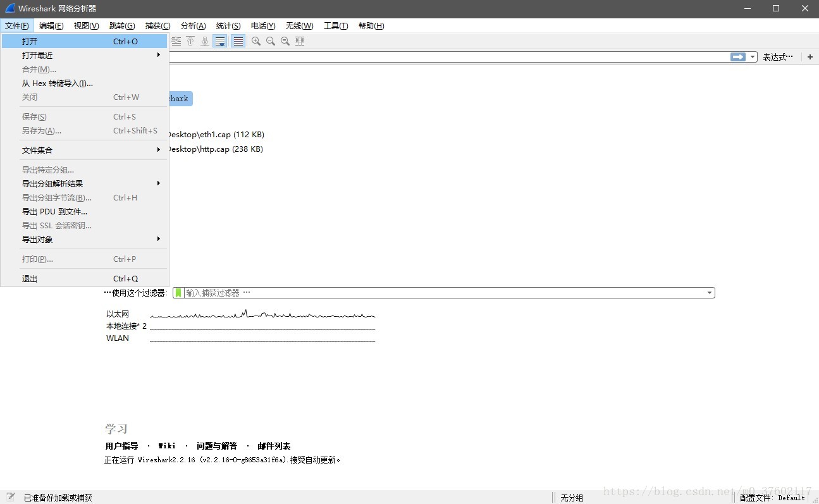Click the green capture filter bookmark icon
This screenshot has height=504, width=819.
pyautogui.click(x=178, y=293)
